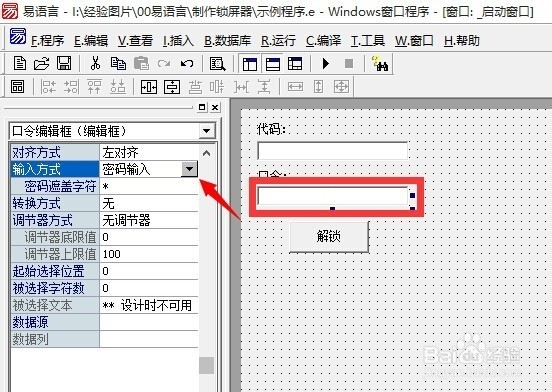This screenshot has height=392, width=552.
Task: Open the V.查看 menu
Action: tap(135, 41)
